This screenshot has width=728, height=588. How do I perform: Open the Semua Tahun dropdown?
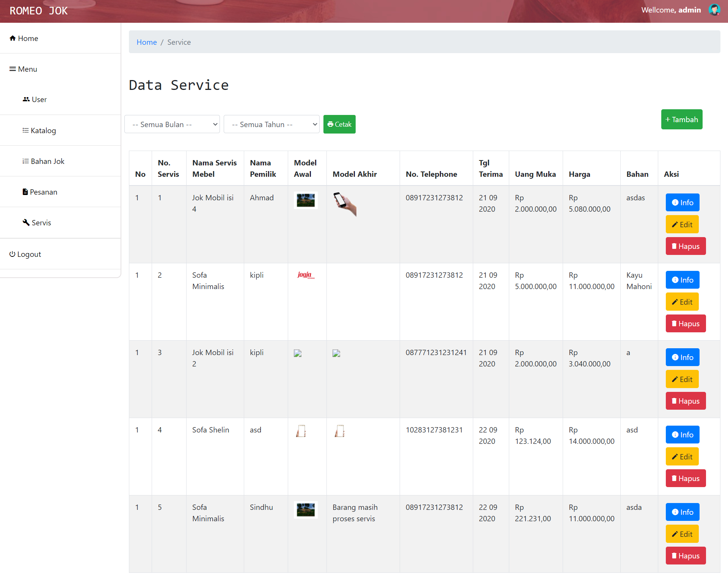point(271,124)
